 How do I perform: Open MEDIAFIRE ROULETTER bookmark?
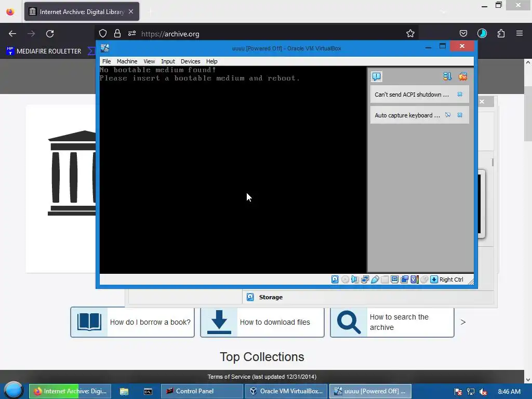(44, 51)
